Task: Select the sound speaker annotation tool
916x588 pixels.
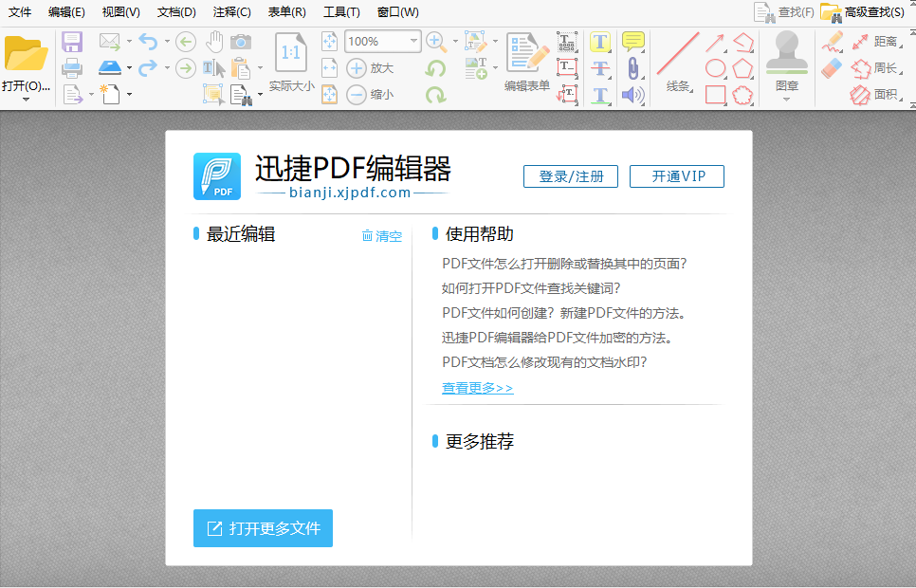Action: pyautogui.click(x=633, y=95)
